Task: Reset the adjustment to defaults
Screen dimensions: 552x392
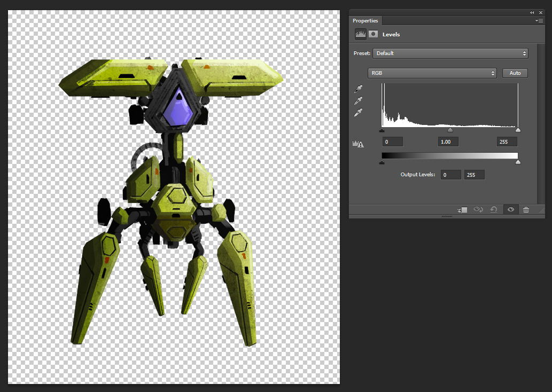Action: click(495, 210)
